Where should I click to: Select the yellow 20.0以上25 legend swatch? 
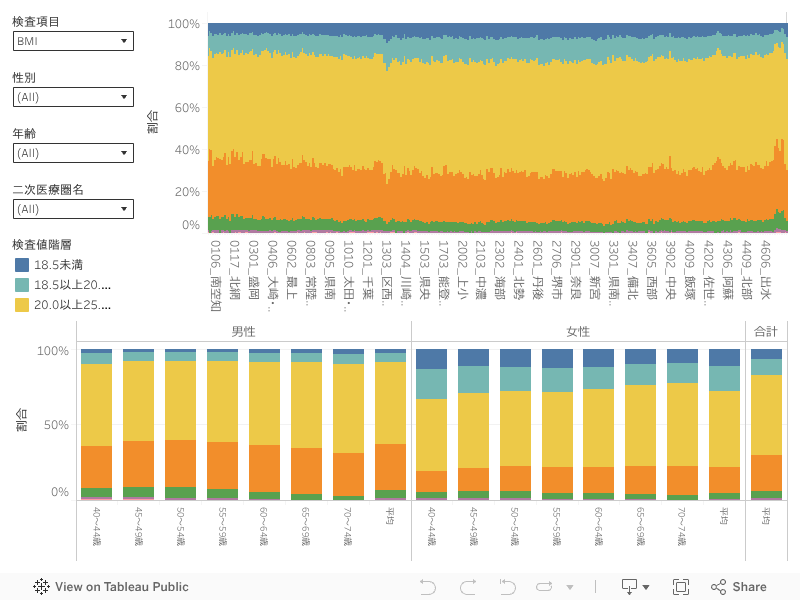22,305
